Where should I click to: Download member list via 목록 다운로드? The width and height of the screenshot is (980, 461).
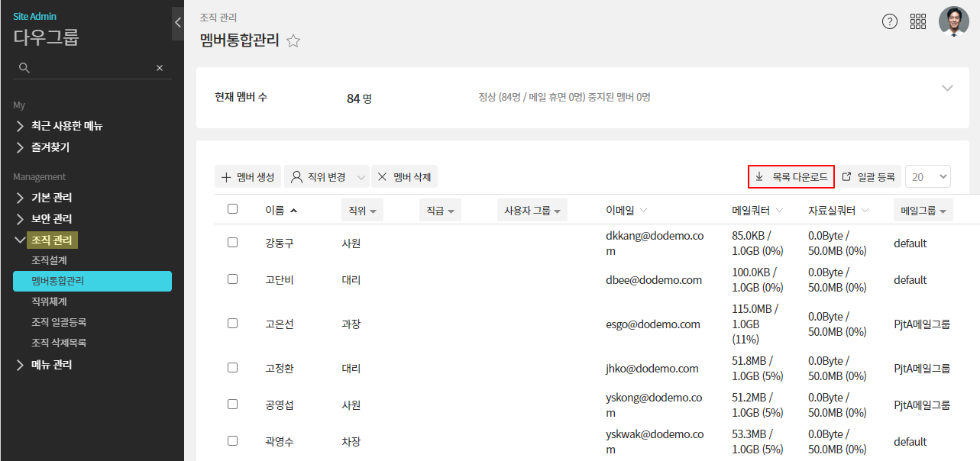(791, 177)
